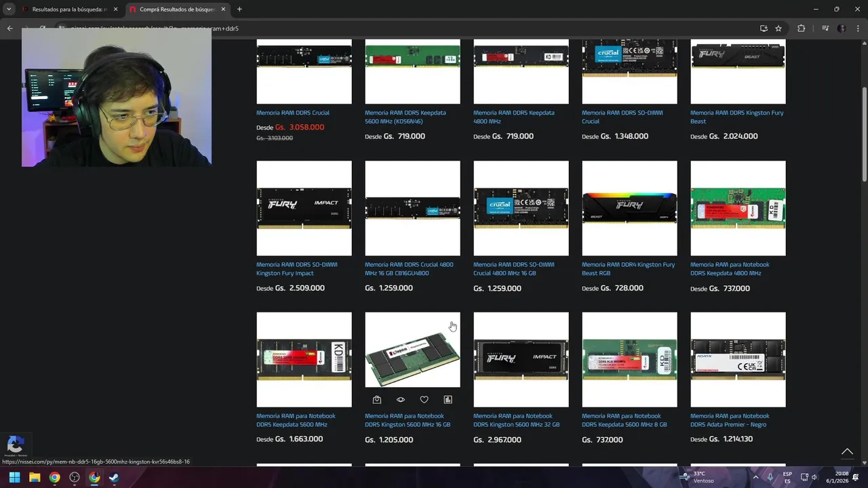Open Notebook Kingston 5600 MHz 32 GB link
The image size is (868, 488).
point(516,420)
